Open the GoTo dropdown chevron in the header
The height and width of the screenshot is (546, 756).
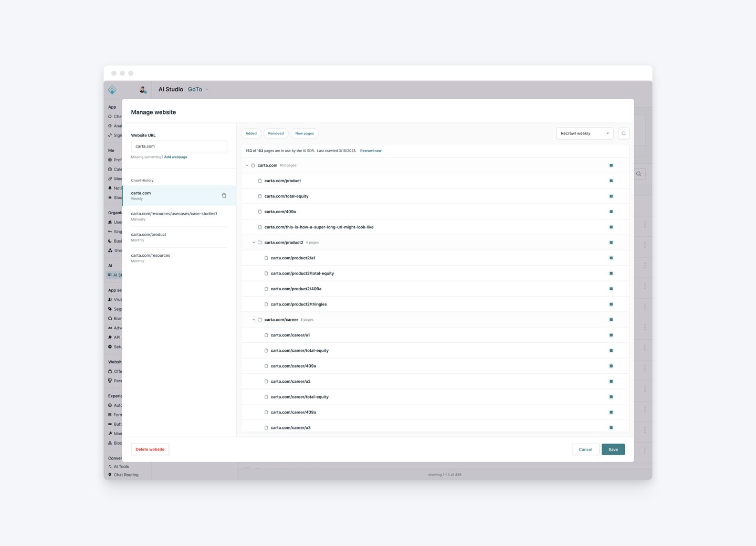tap(207, 90)
